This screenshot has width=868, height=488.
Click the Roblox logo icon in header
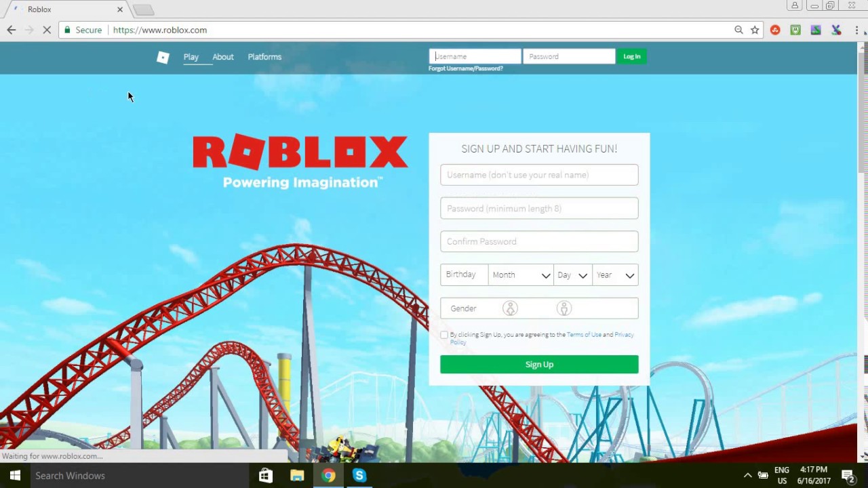click(x=163, y=58)
